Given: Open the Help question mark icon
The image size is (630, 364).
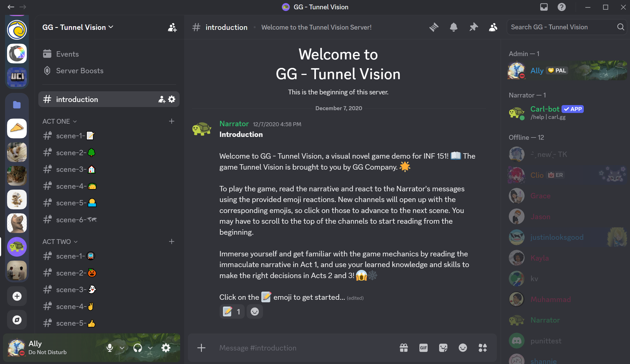Looking at the screenshot, I should click(562, 7).
